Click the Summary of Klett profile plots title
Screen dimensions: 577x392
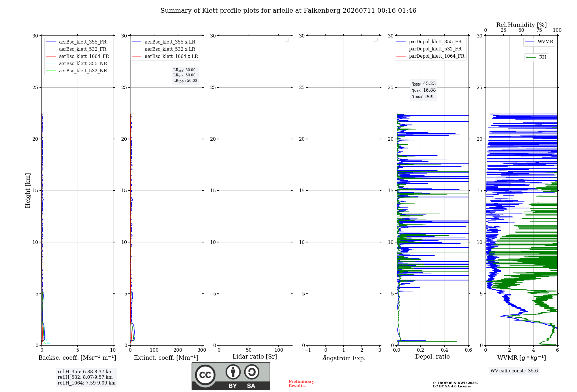(x=288, y=11)
